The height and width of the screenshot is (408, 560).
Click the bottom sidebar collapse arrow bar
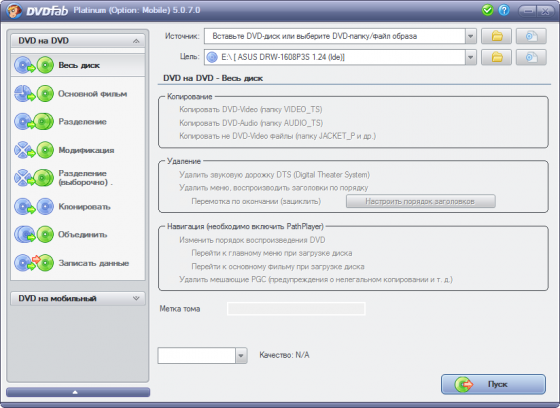78,392
